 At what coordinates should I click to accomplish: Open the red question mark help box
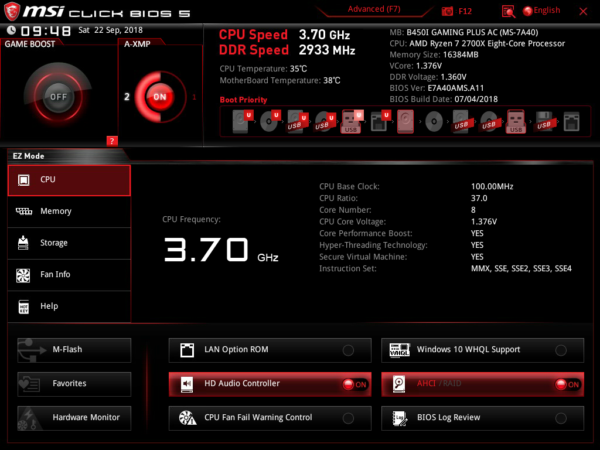coord(112,141)
